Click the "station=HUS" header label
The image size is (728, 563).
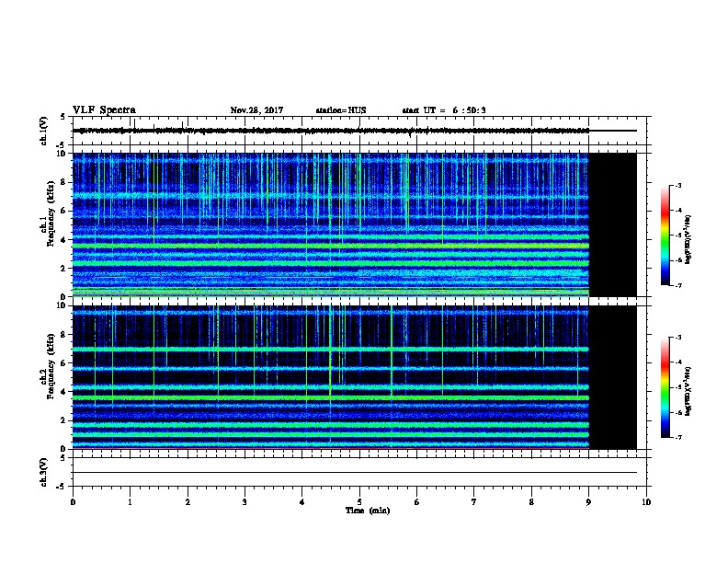coord(341,110)
